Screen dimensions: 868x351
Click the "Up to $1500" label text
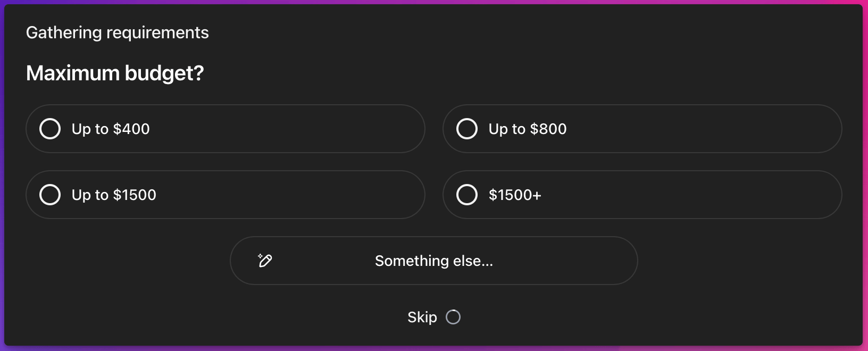point(114,195)
